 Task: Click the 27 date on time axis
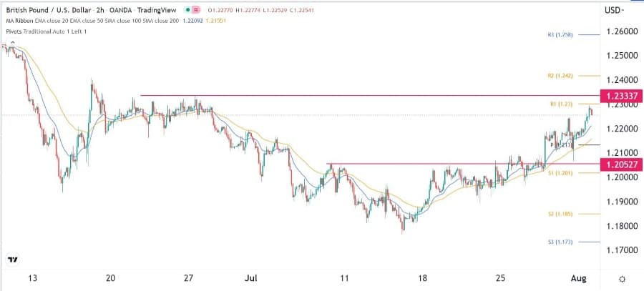[x=188, y=278]
